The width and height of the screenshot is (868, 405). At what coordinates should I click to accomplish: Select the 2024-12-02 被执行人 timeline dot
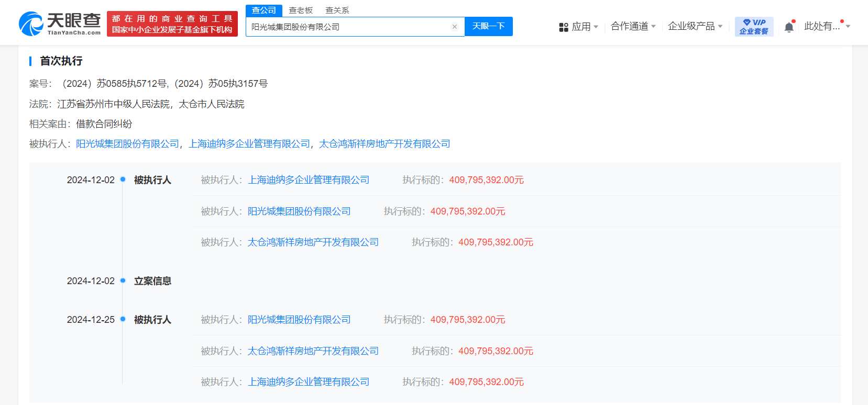123,179
